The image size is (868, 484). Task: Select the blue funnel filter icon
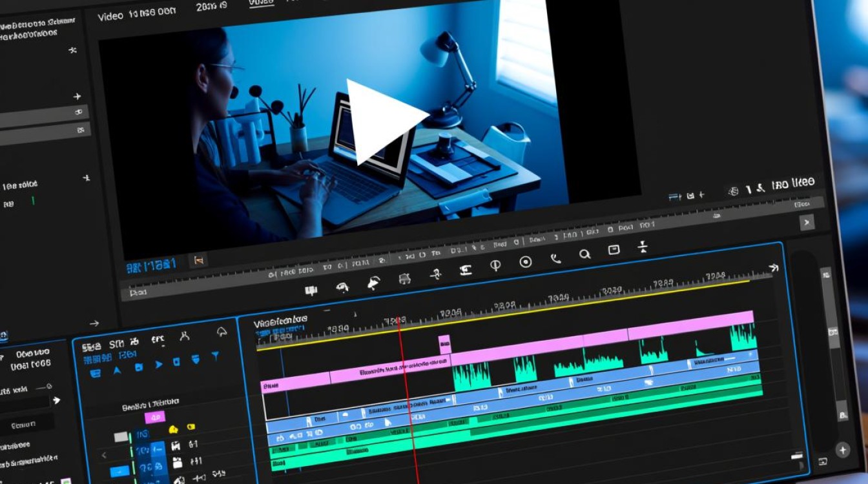tap(215, 356)
